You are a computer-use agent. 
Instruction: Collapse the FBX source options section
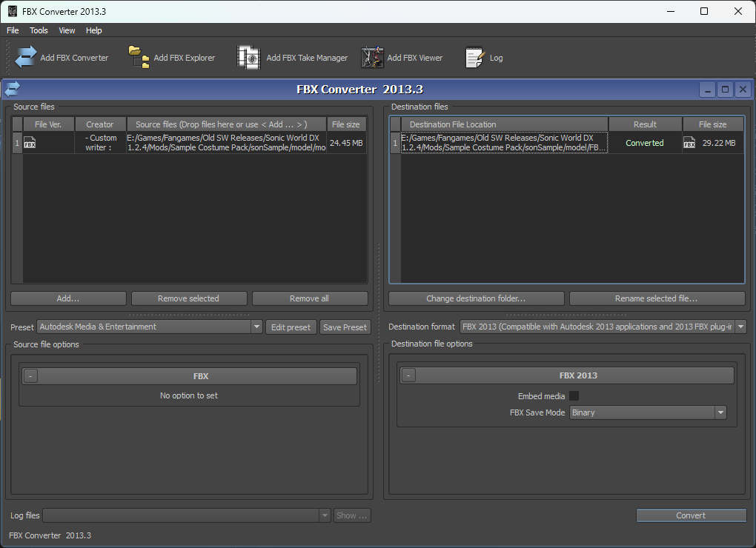point(30,376)
